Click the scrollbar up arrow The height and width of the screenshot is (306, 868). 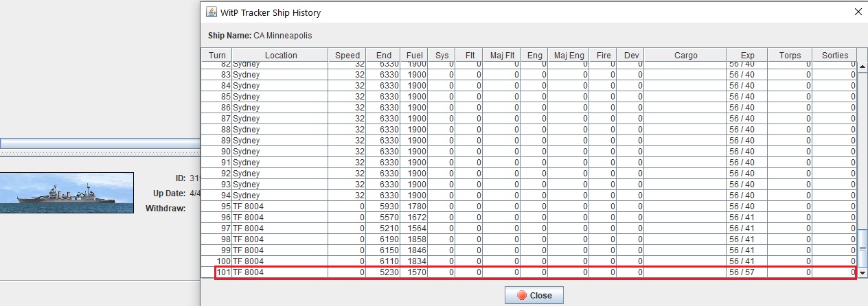click(x=863, y=67)
